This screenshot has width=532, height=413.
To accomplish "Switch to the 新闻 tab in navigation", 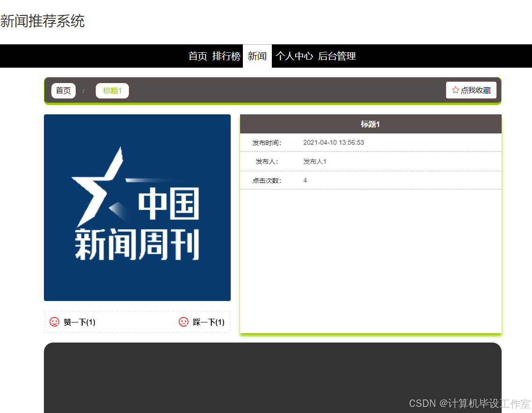I will 257,56.
